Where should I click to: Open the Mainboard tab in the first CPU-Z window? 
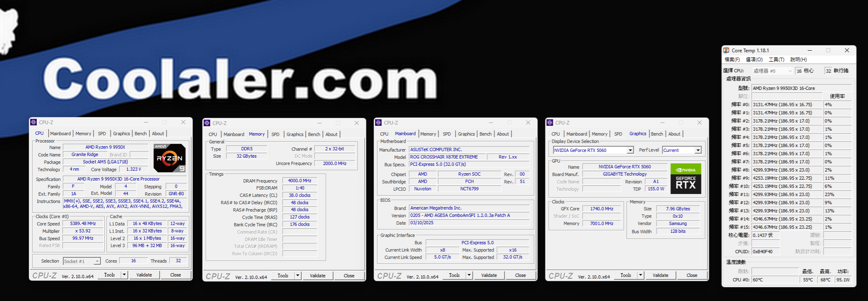pyautogui.click(x=60, y=134)
